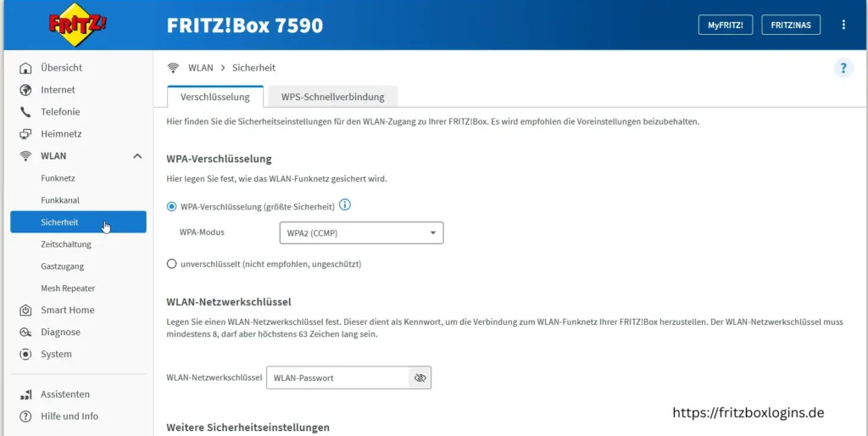Viewport: 868px width, 436px height.
Task: Click the FRITZ! logo in the header
Action: [x=77, y=25]
